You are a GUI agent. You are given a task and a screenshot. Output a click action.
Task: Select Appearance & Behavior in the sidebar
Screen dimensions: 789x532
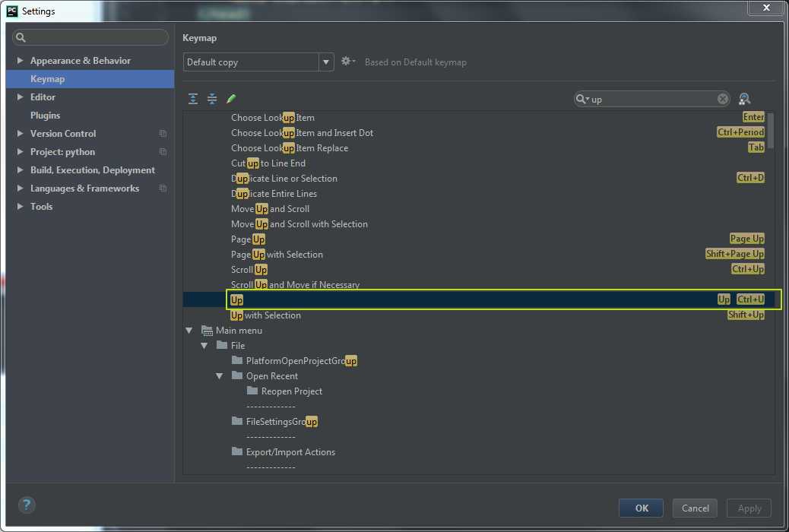(x=81, y=60)
